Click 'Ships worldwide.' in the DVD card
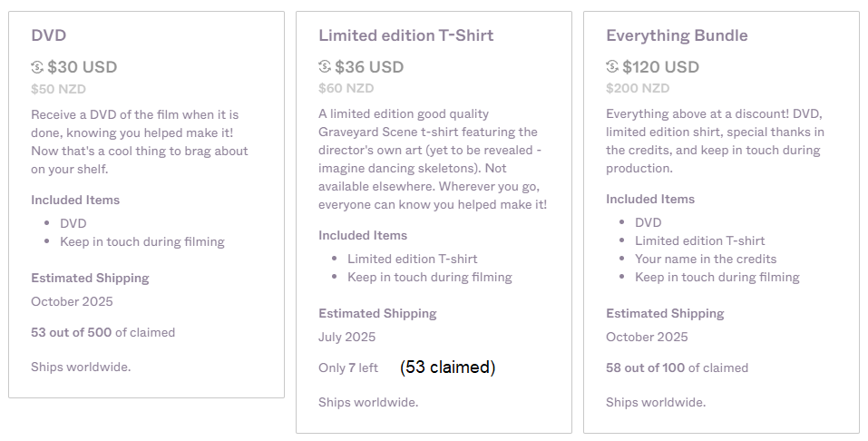The width and height of the screenshot is (868, 441). pos(81,367)
